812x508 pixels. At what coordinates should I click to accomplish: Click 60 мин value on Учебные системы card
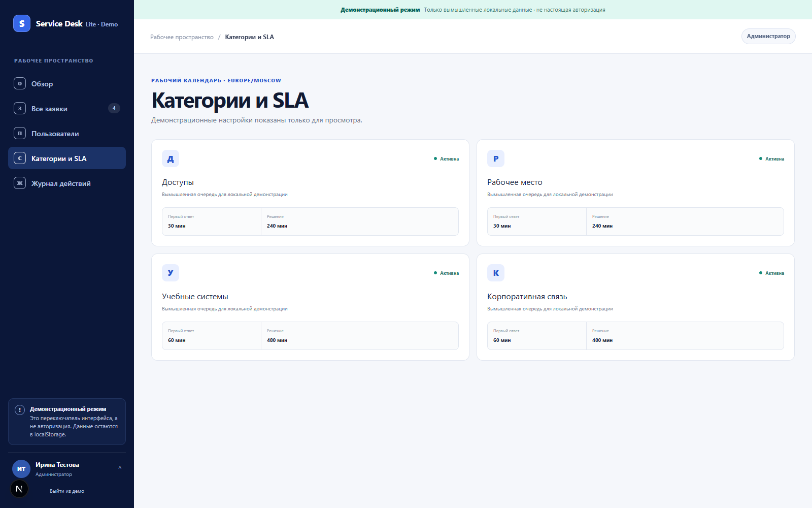click(177, 340)
